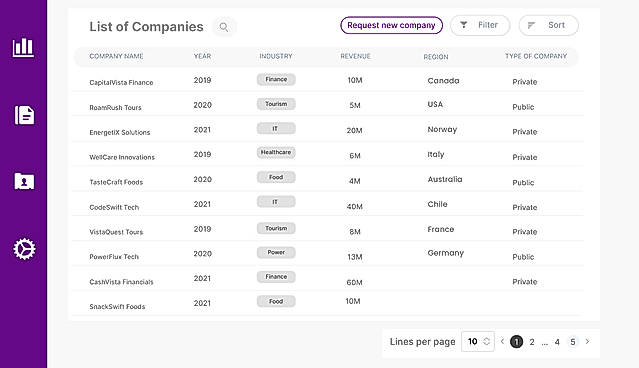Screen dimensions: 639x368
Task: Click the Power industry tag
Action: [276, 252]
